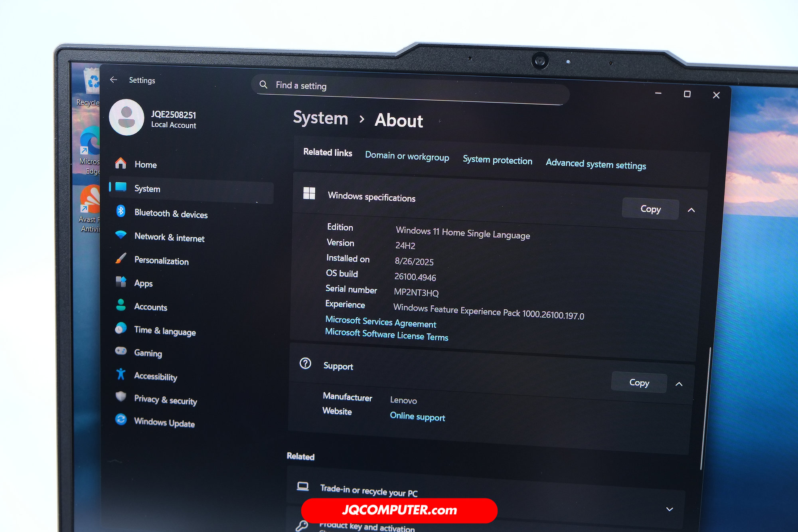Open Advanced system settings link
This screenshot has height=532, width=798.
[596, 164]
